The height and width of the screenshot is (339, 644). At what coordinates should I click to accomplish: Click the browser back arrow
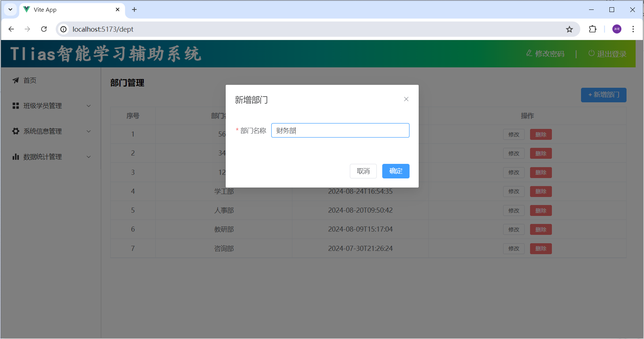click(x=11, y=29)
